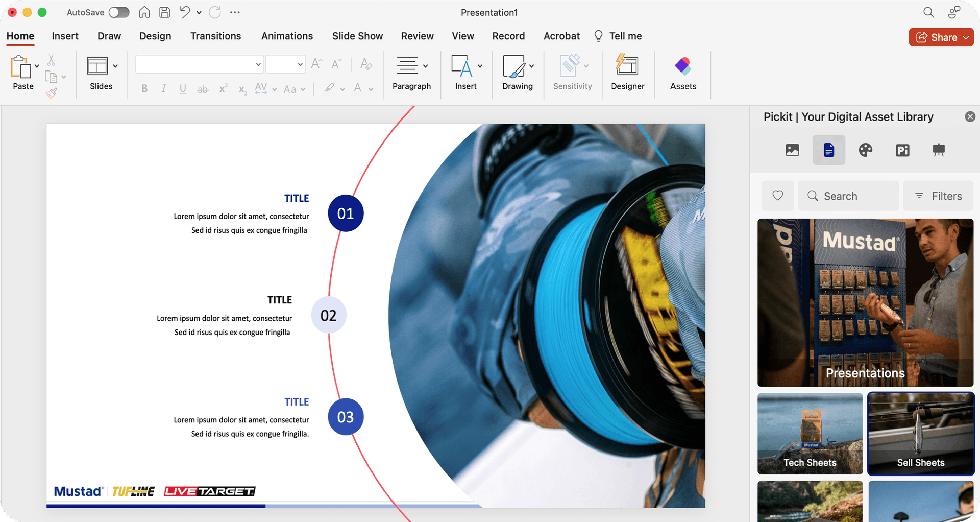Open the font name combo box
The image size is (980, 522).
(x=200, y=64)
